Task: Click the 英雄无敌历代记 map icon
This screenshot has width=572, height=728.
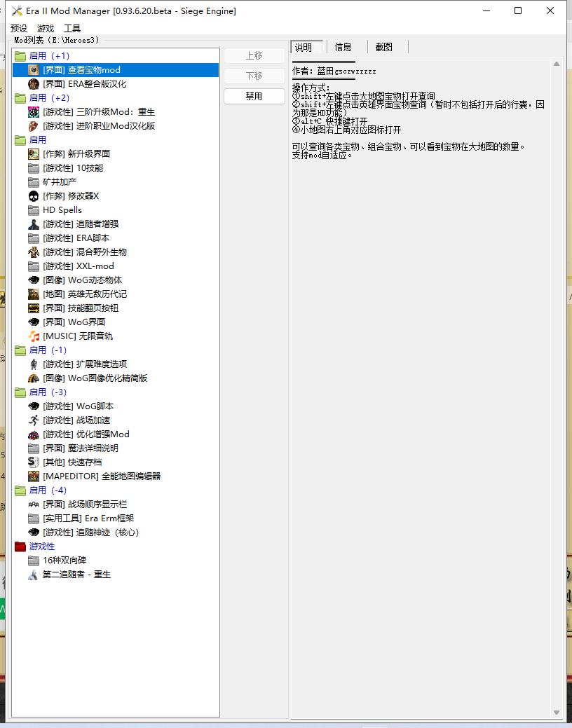Action: pos(34,294)
